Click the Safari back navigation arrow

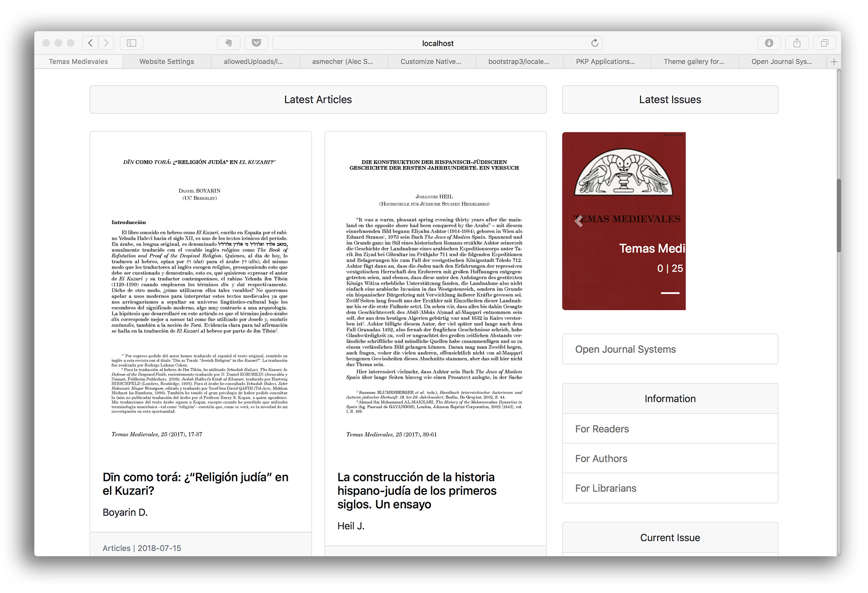click(90, 43)
